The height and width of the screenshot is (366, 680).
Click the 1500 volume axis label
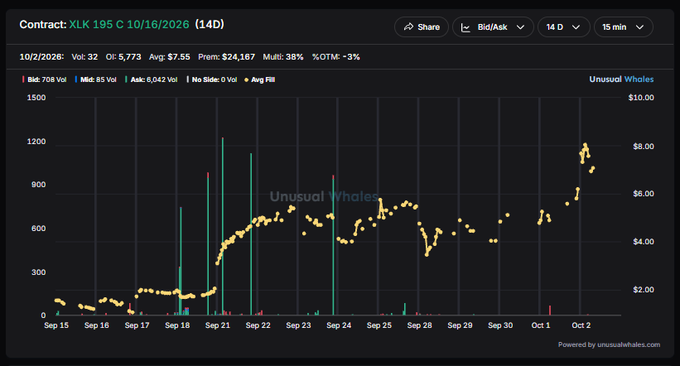coord(36,98)
